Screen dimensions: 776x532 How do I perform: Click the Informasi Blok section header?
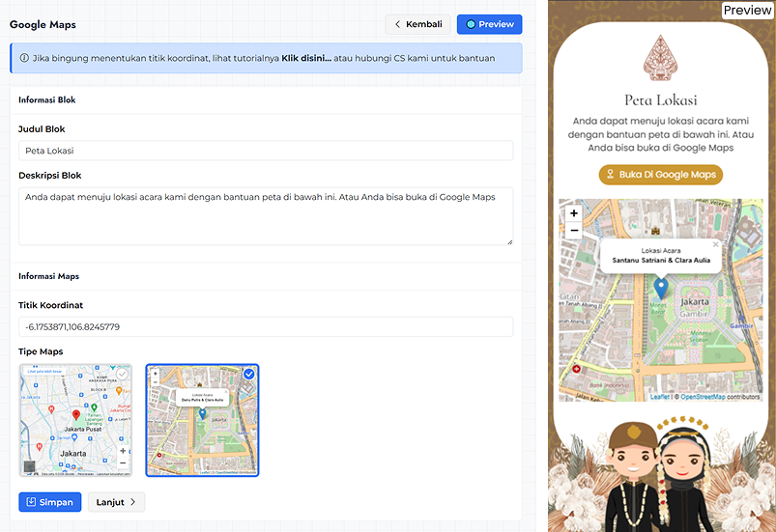click(x=47, y=99)
